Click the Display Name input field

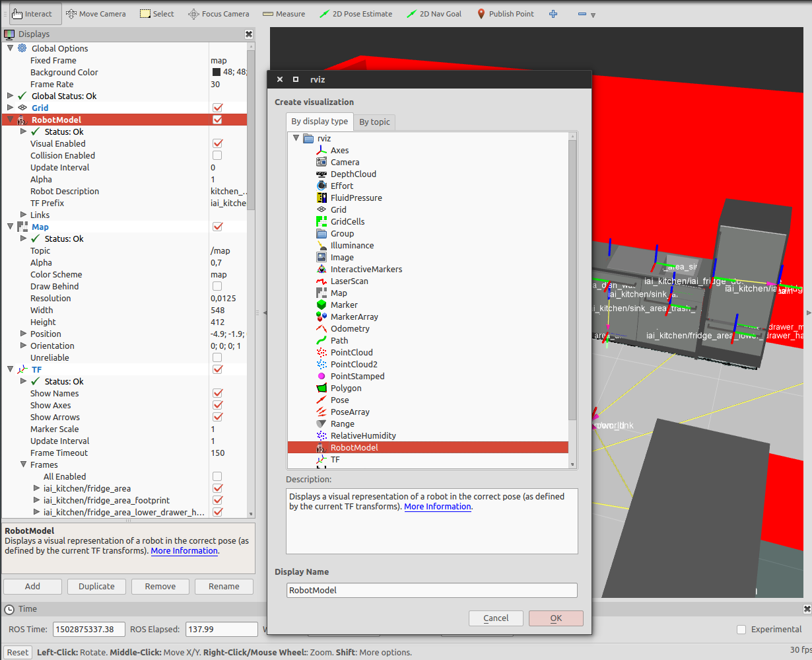[x=432, y=590]
